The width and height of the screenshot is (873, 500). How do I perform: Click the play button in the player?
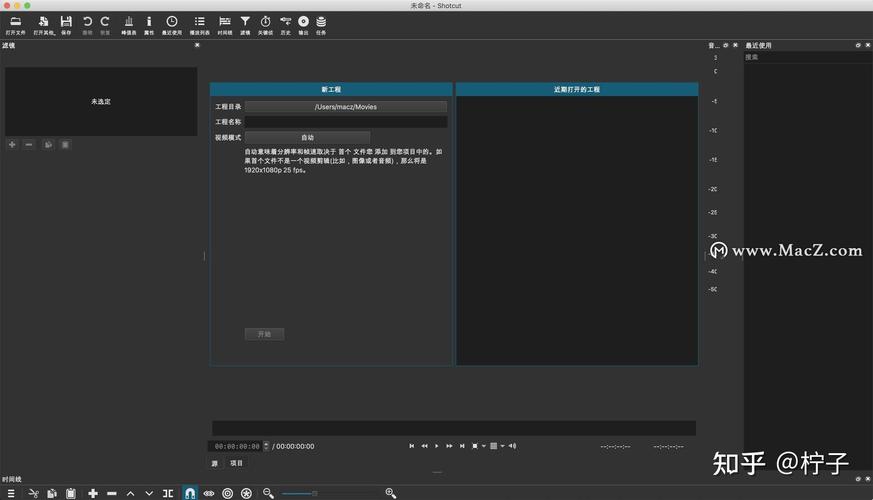tap(436, 446)
